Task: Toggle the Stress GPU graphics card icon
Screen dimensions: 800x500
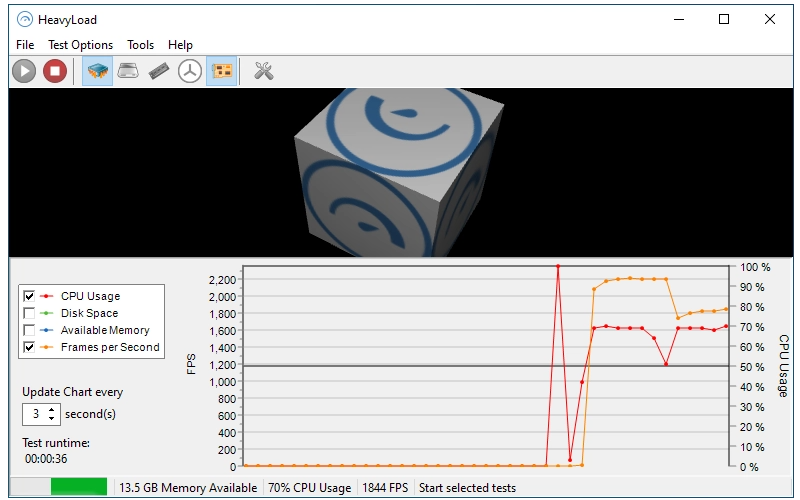Action: point(221,71)
